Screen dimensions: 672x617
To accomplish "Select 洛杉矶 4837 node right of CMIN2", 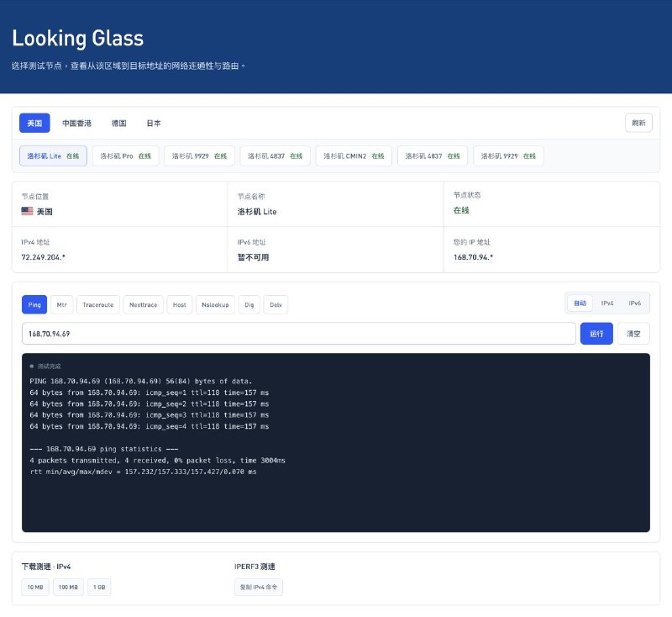I will tap(433, 156).
